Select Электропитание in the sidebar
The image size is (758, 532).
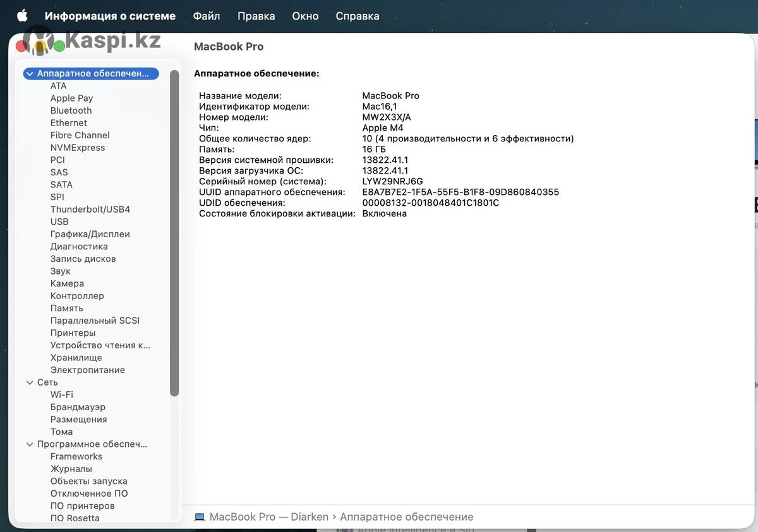pos(87,370)
